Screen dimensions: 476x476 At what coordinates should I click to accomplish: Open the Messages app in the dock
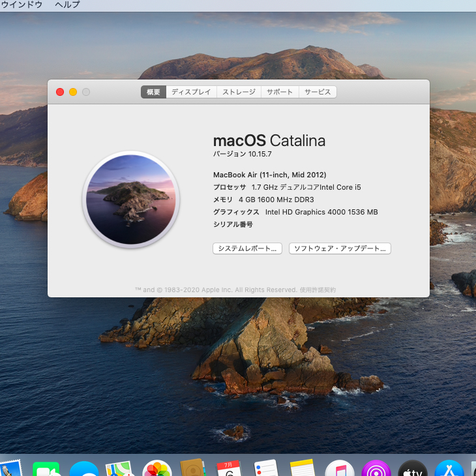[84, 469]
